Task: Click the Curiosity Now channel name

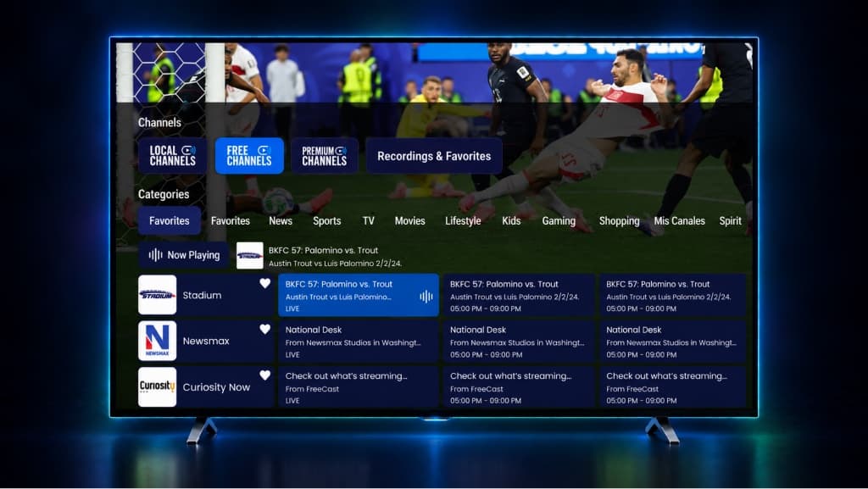Action: (216, 387)
